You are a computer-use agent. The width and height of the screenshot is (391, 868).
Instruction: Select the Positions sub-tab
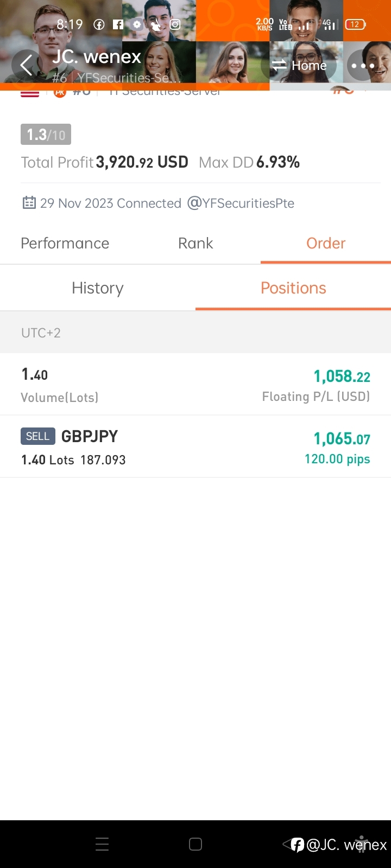click(293, 288)
